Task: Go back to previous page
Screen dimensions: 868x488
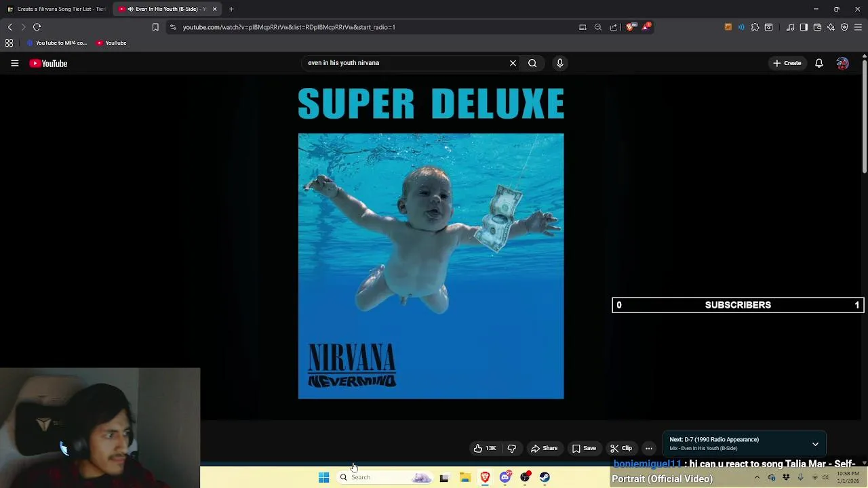Action: click(x=9, y=27)
